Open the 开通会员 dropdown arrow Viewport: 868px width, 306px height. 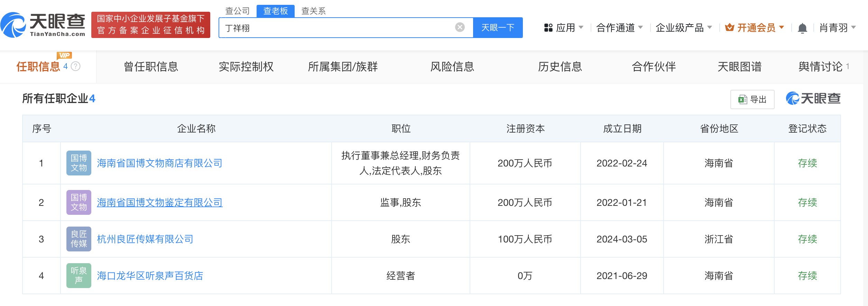(782, 27)
